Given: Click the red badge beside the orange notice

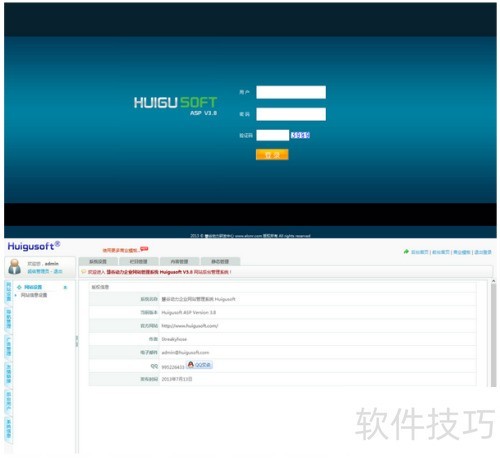Looking at the screenshot, I should [x=144, y=249].
